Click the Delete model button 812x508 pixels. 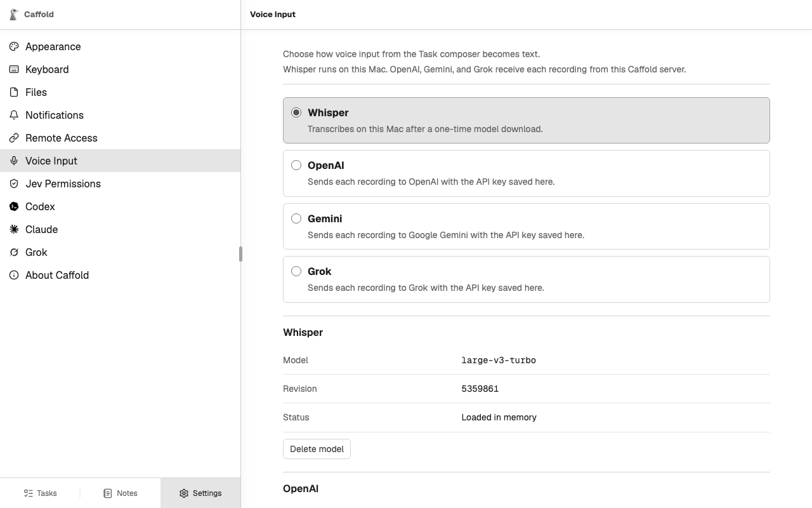[x=317, y=449]
